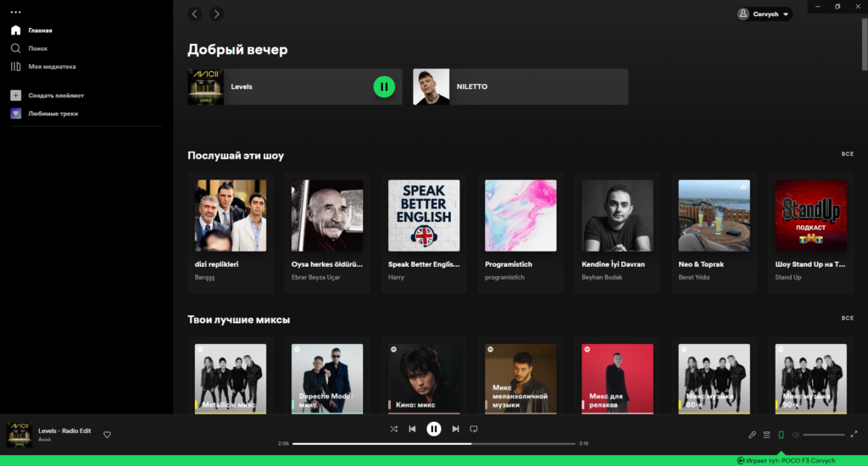Skip to the next track
The height and width of the screenshot is (466, 868).
point(455,429)
